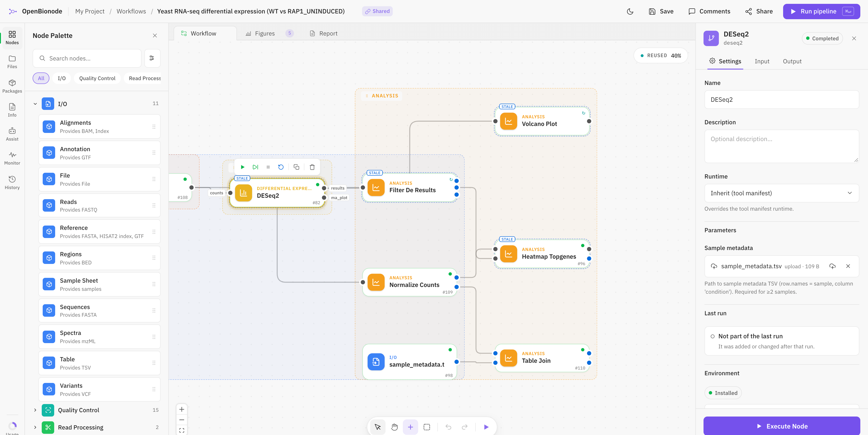Switch to the Report tab
The image size is (868, 435).
tap(323, 33)
